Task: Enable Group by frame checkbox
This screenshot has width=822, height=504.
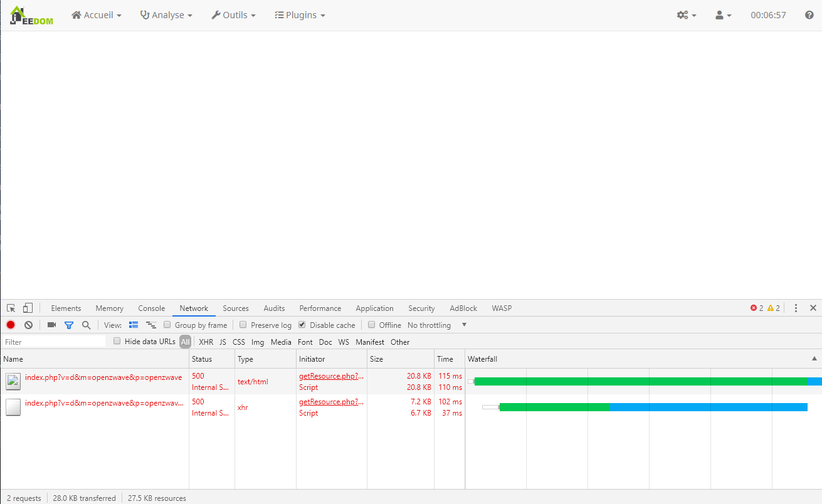Action: click(167, 325)
